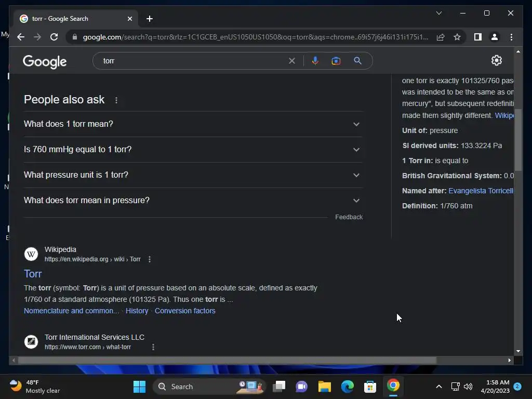The image size is (532, 399).
Task: Click the URL in the address bar
Action: click(x=256, y=37)
